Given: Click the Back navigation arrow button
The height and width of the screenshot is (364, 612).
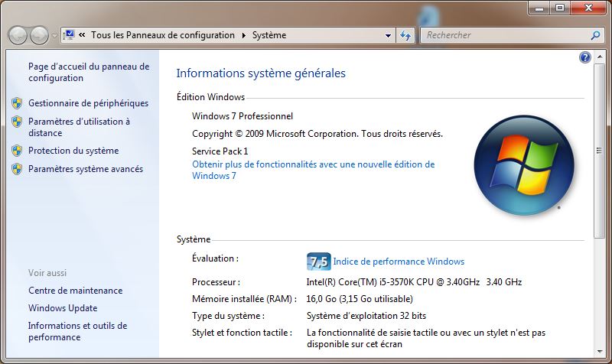Looking at the screenshot, I should coord(18,35).
